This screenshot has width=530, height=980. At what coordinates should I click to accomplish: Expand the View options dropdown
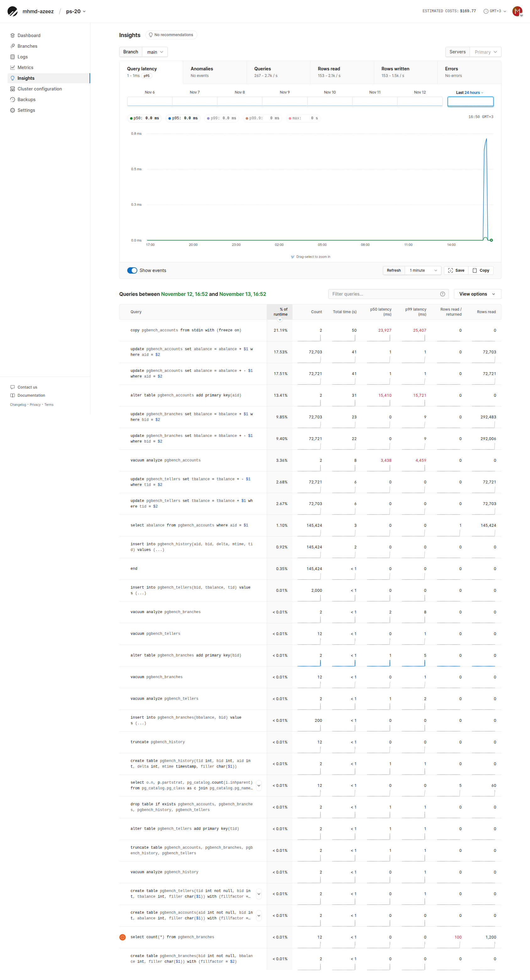477,294
